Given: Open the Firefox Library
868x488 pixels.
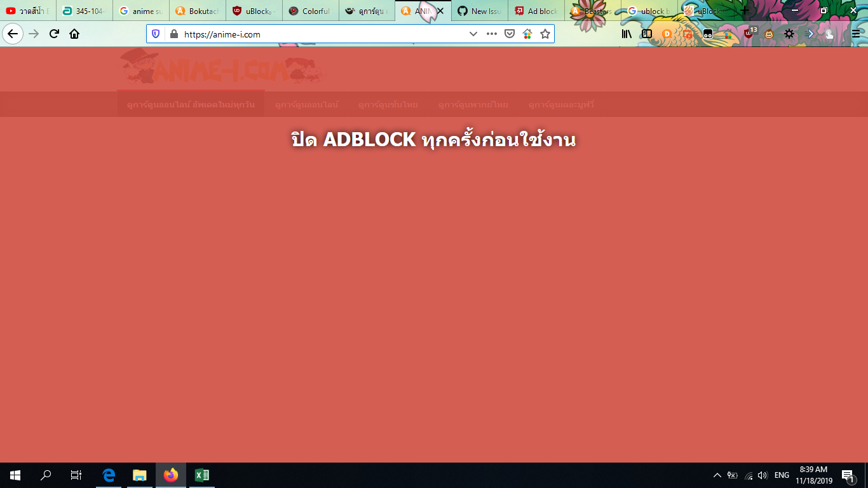Looking at the screenshot, I should [x=625, y=34].
